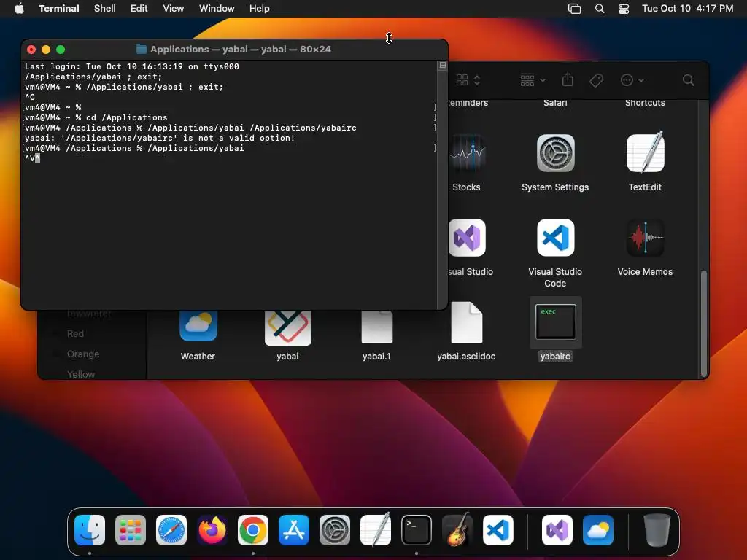Select the Visual Studio app in Finder
747x560 pixels.
(467, 238)
